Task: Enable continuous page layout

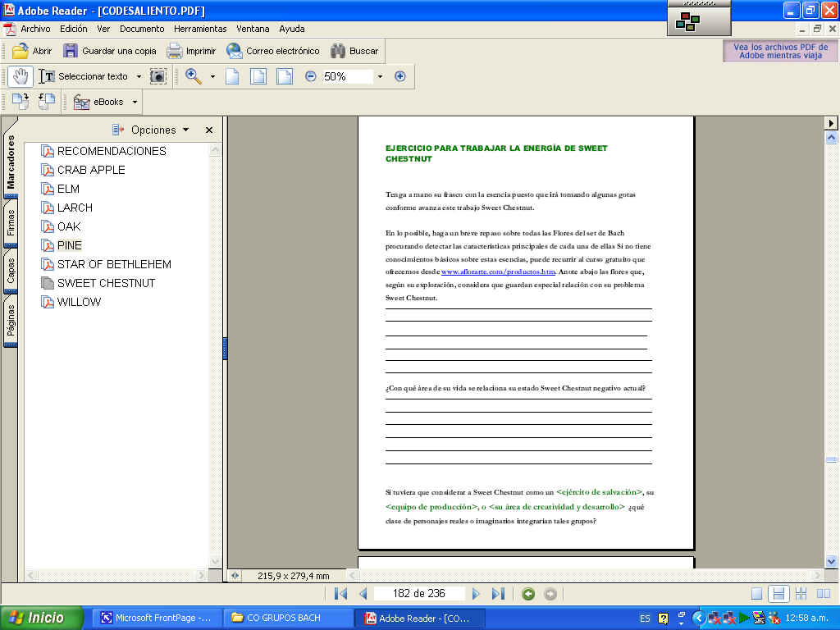Action: click(x=778, y=594)
